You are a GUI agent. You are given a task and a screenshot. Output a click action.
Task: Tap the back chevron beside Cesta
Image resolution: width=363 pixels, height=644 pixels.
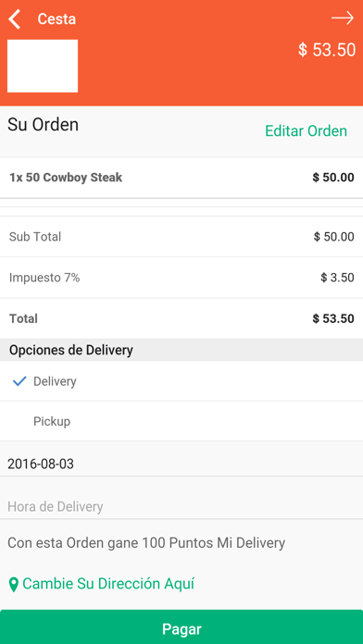[x=15, y=19]
